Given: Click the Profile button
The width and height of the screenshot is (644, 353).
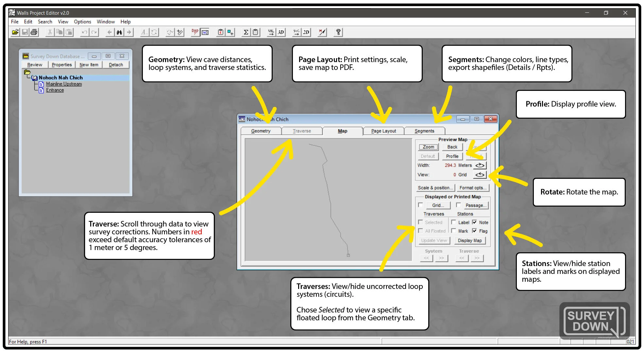Looking at the screenshot, I should [x=452, y=156].
